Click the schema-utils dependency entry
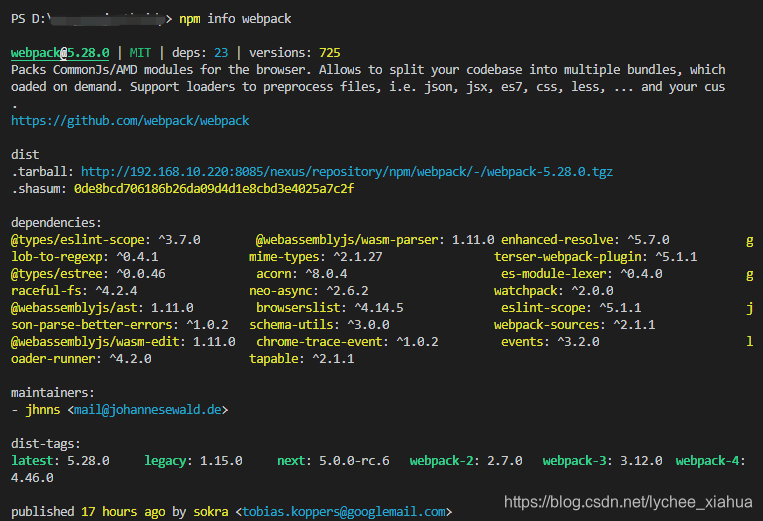 (319, 325)
